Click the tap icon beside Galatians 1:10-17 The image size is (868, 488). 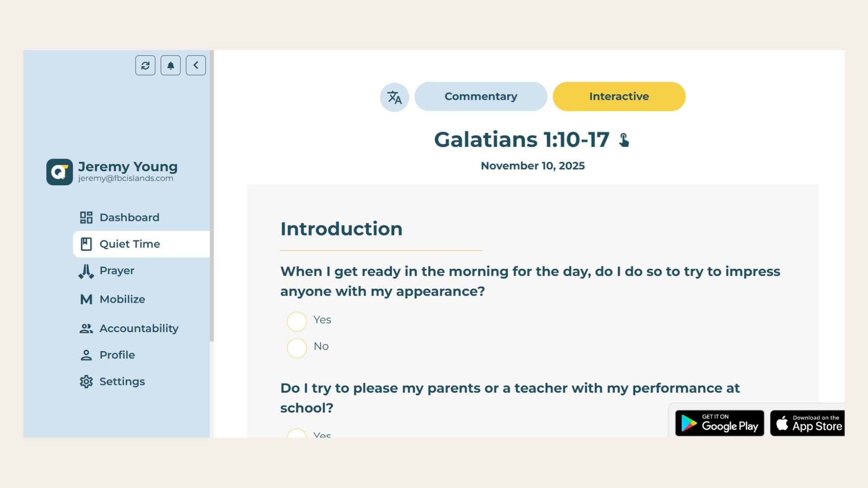(624, 140)
